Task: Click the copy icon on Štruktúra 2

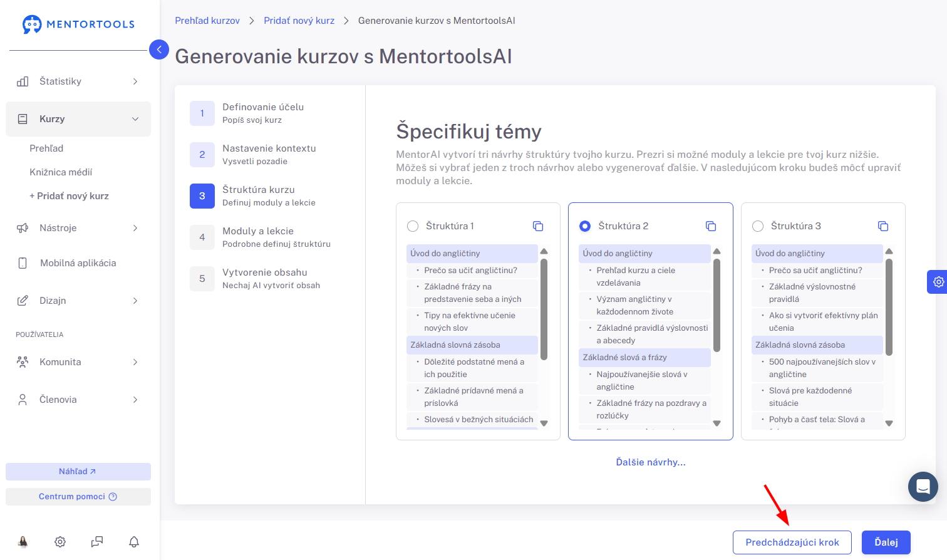Action: (711, 226)
